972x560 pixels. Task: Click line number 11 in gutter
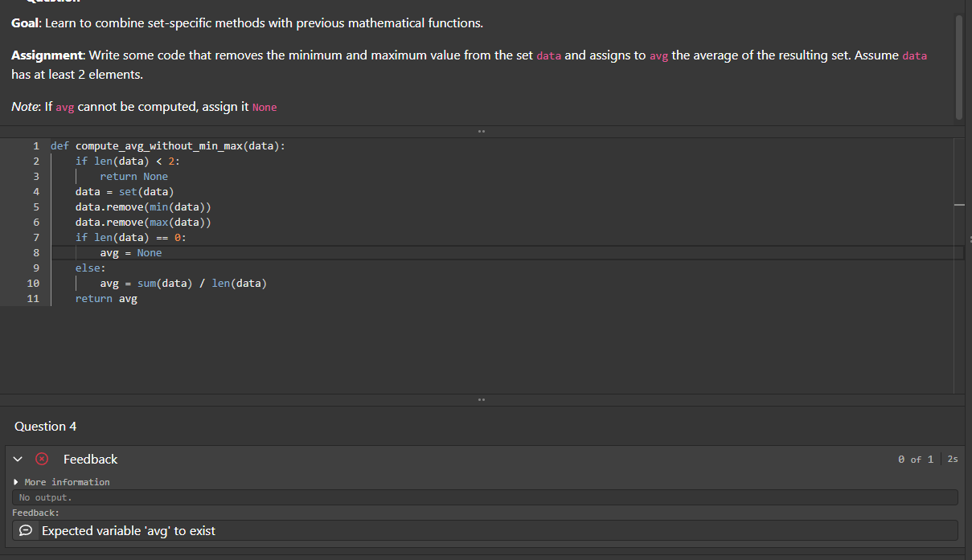pos(33,299)
